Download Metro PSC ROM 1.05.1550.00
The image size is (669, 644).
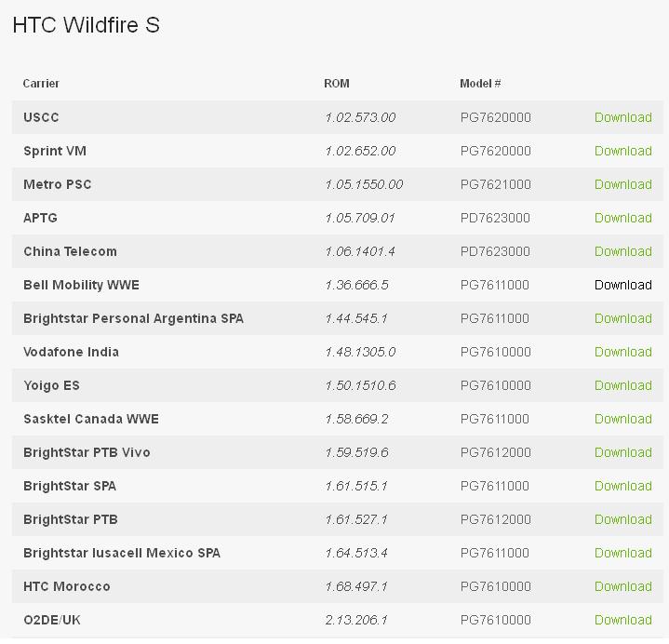tap(622, 184)
